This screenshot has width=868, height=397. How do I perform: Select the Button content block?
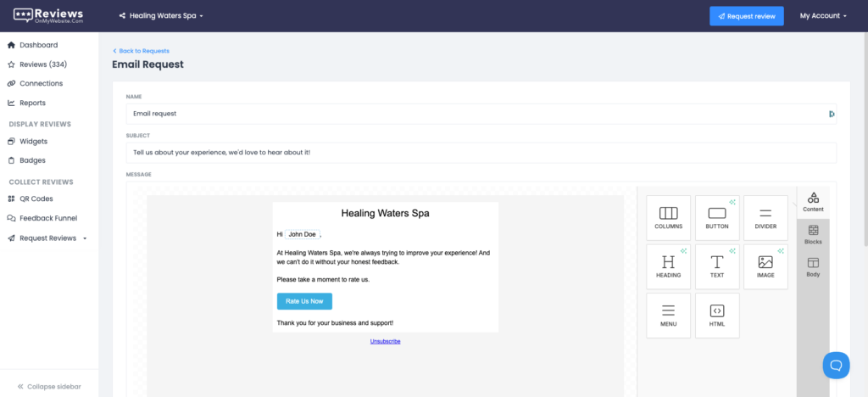[x=717, y=218]
